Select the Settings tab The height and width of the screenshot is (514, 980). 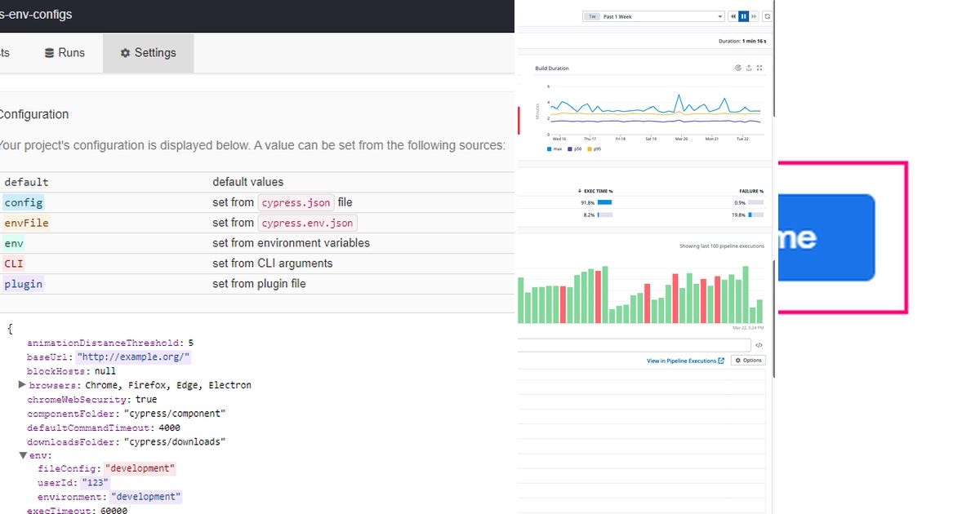click(x=148, y=52)
